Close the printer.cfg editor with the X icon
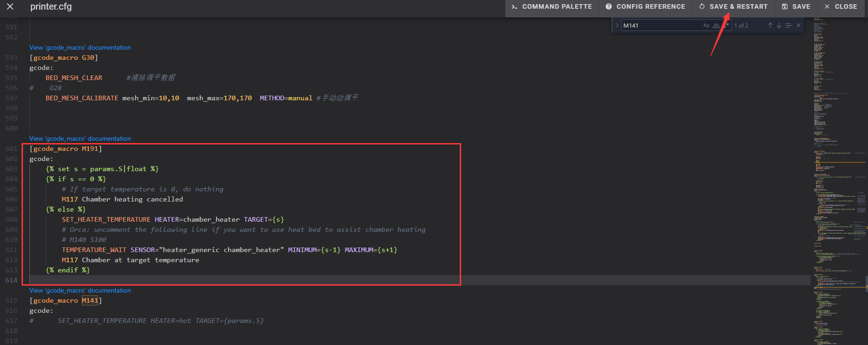 coord(10,7)
